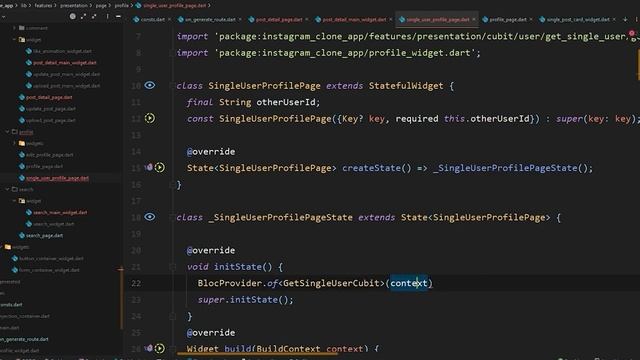Screen dimensions: 640x360
Task: Open the editor tab bar kebab options menu
Action: point(636,19)
